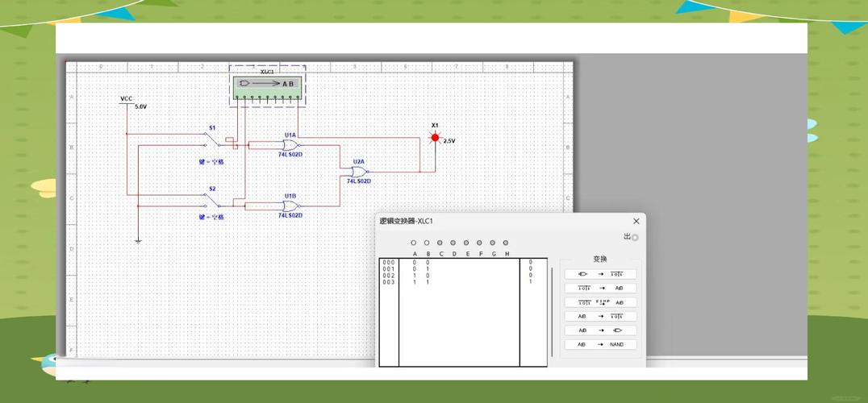868x403 pixels.
Task: Click the 74LS02D label under U1B
Action: tap(290, 215)
